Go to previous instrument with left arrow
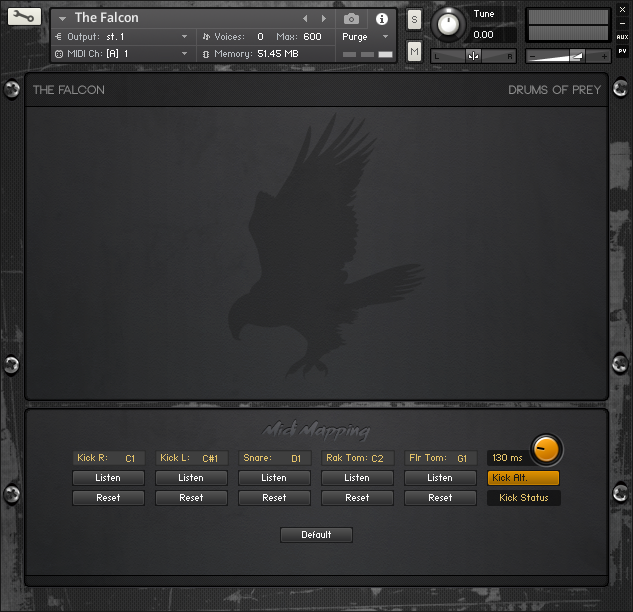Screen dimensions: 633x612 tap(306, 18)
